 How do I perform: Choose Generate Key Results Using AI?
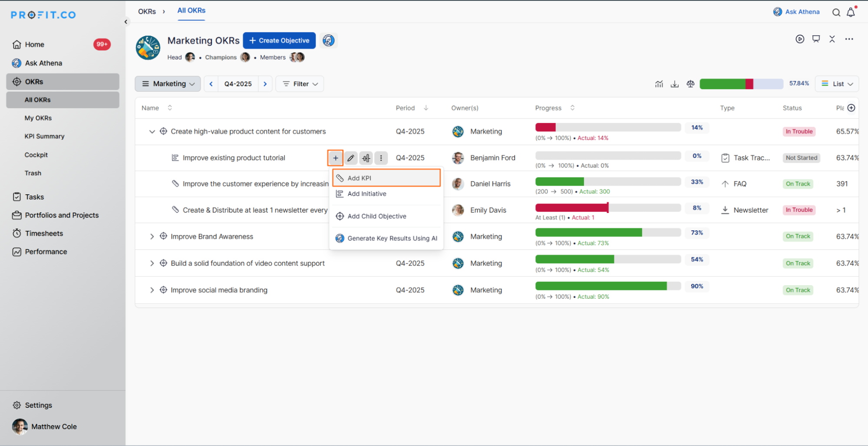pyautogui.click(x=386, y=238)
